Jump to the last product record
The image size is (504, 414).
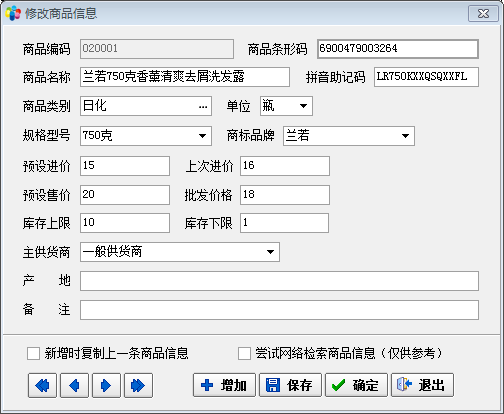138,385
